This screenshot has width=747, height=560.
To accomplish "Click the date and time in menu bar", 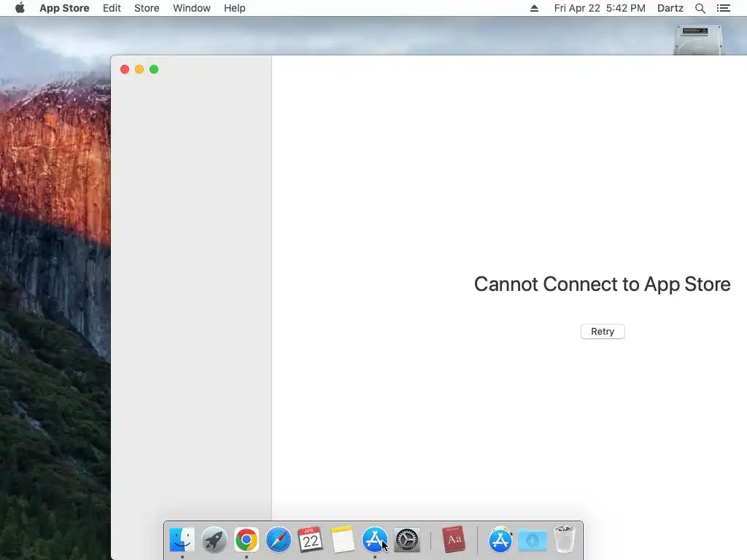I will pos(600,8).
